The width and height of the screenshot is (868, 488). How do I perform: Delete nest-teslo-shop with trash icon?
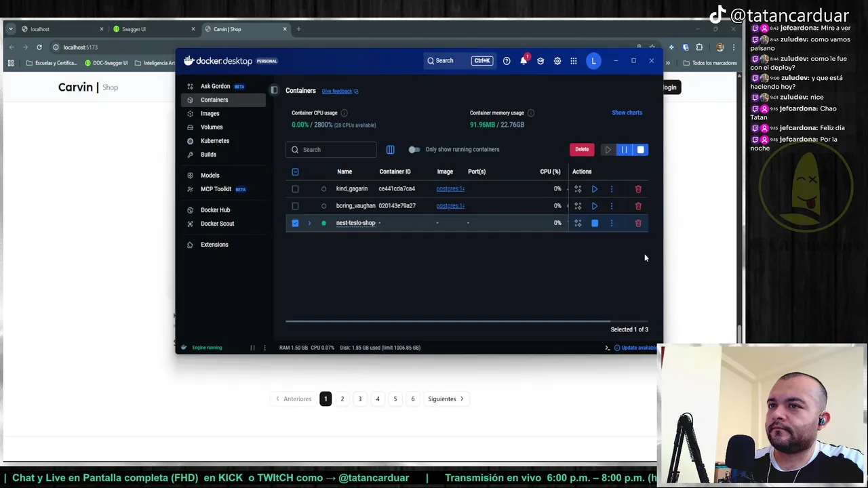coord(638,223)
